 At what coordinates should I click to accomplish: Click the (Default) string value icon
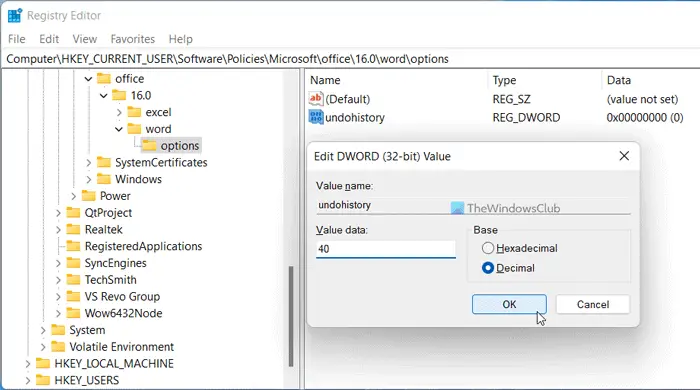(x=316, y=99)
